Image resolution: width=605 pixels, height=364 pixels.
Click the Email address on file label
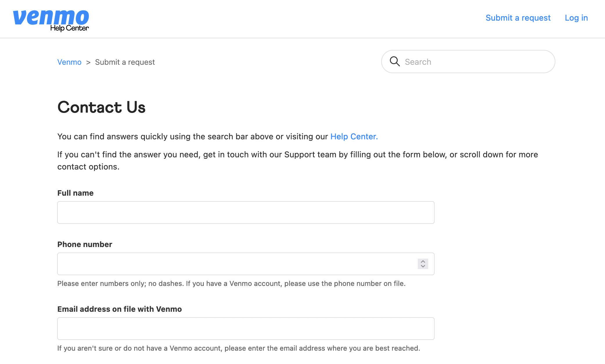click(x=119, y=309)
